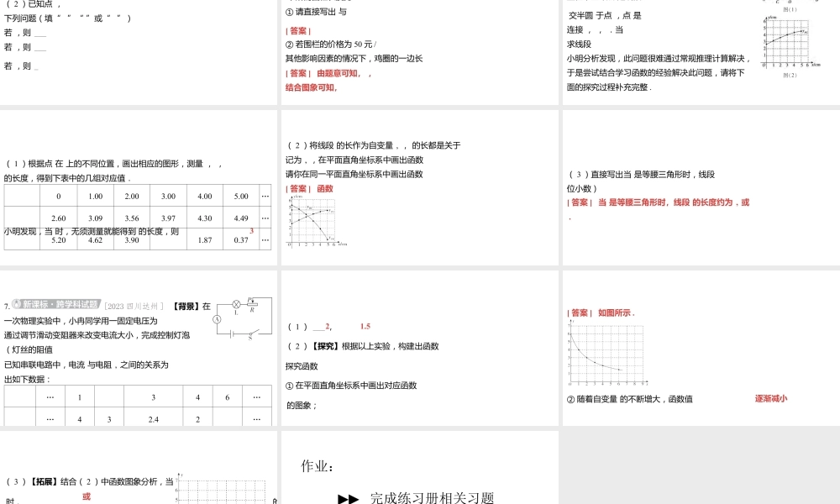Viewport: 840px width, 504px height.
Task: Click the 2023 四川达州 source label
Action: click(134, 305)
